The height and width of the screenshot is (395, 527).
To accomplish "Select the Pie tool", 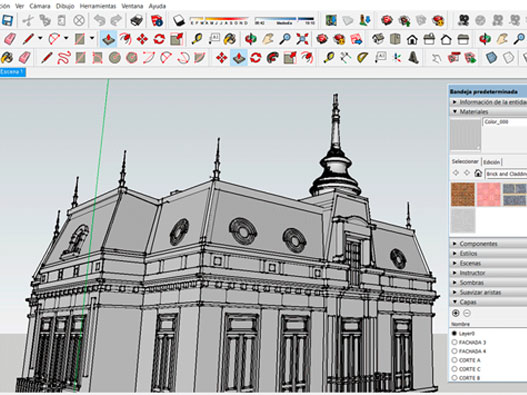I will [x=200, y=58].
